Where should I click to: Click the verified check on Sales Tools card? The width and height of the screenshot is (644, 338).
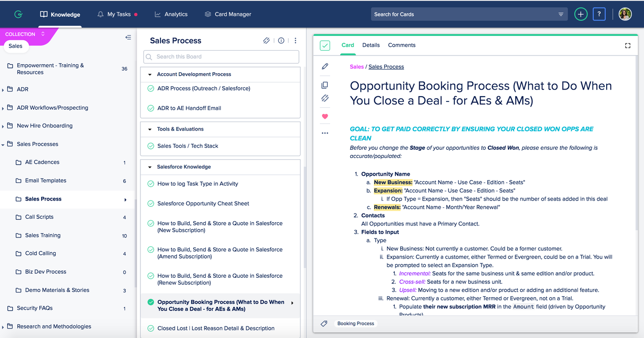coord(151,146)
